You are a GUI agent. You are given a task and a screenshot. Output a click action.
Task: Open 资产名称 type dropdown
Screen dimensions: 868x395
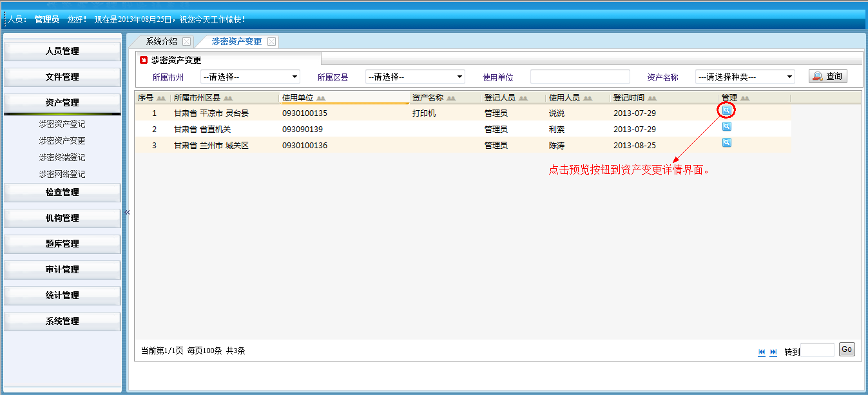click(x=745, y=77)
